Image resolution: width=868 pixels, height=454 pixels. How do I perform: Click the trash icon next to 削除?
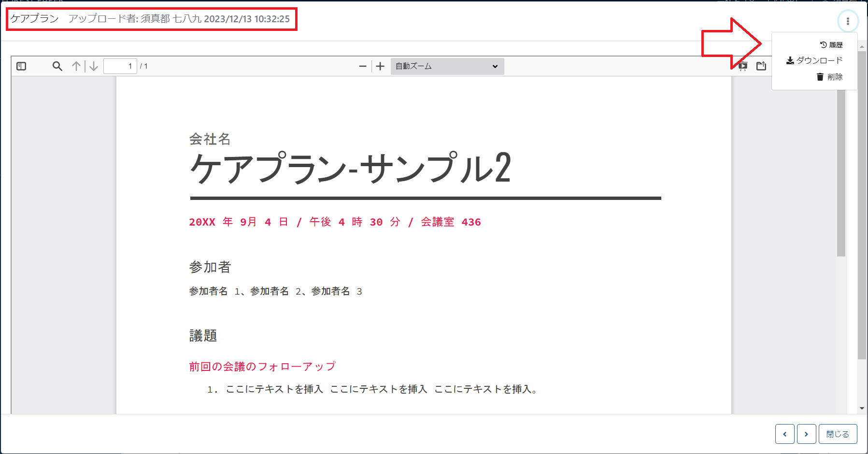pos(820,76)
